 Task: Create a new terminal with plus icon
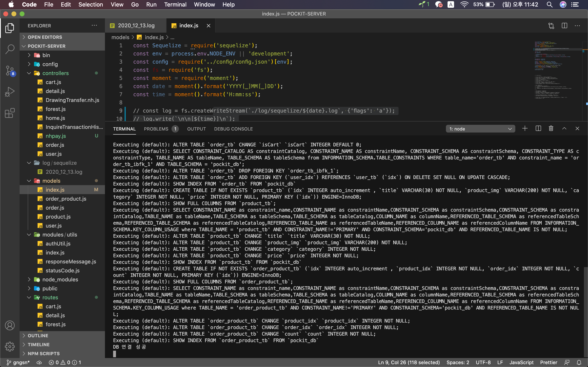pyautogui.click(x=525, y=129)
